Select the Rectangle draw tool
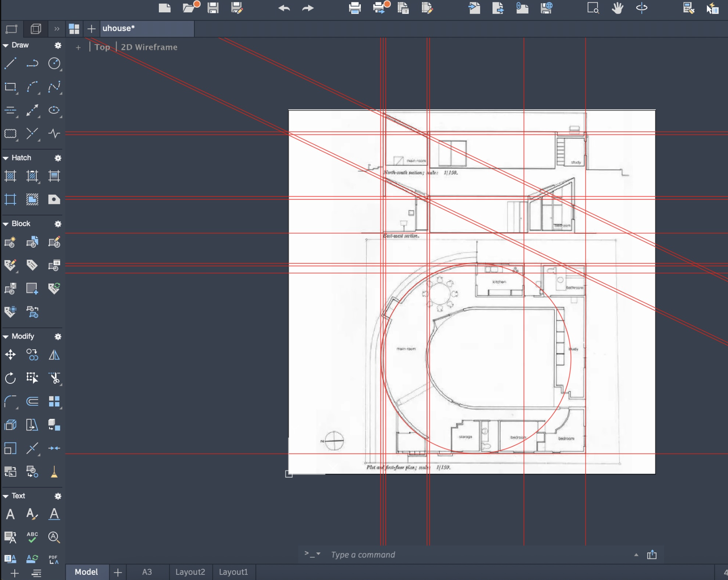Viewport: 728px width, 580px height. coord(10,87)
